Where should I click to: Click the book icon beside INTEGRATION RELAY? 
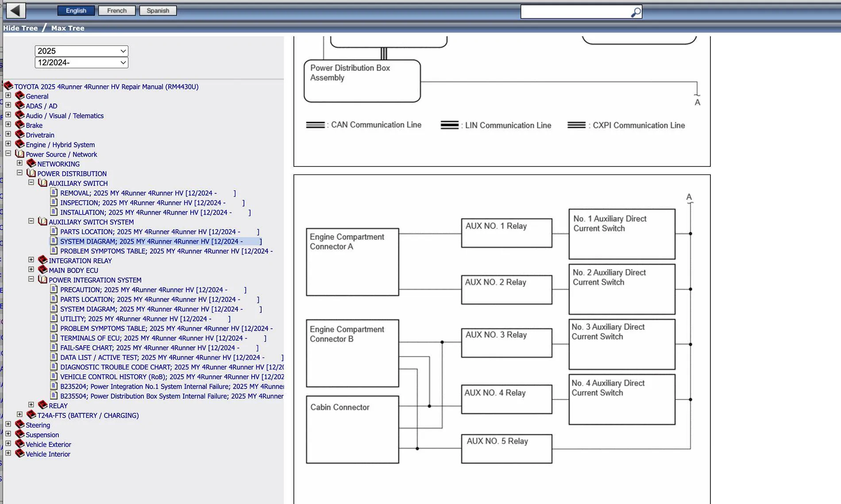point(42,260)
